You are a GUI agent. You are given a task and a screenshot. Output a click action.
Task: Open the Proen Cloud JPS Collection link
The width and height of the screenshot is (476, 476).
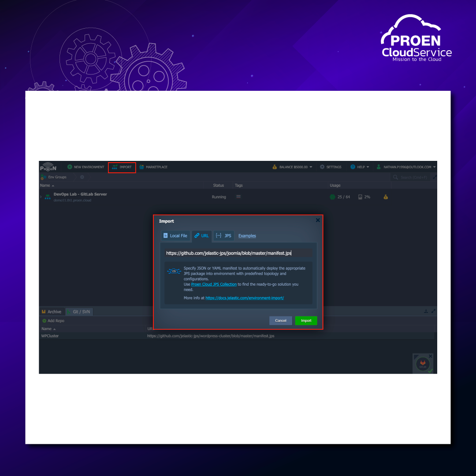pos(214,284)
